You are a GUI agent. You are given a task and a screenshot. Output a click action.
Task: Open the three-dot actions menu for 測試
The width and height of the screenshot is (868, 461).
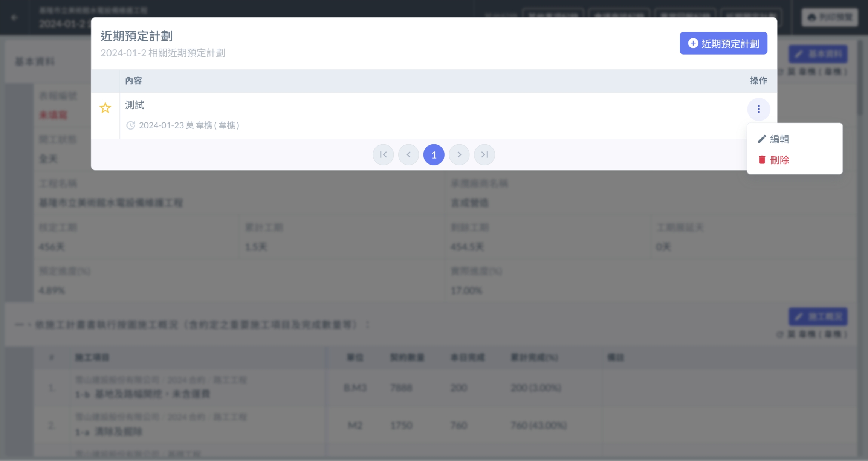(x=758, y=109)
